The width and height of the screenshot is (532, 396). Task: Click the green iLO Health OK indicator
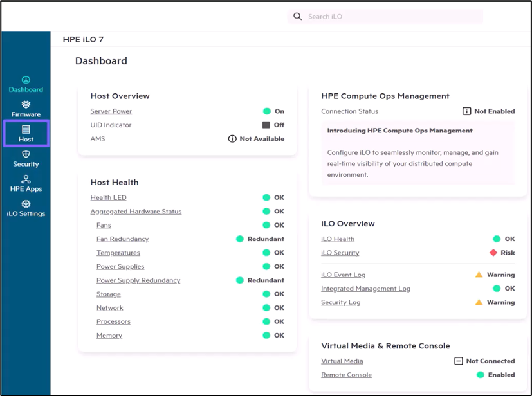pyautogui.click(x=497, y=239)
